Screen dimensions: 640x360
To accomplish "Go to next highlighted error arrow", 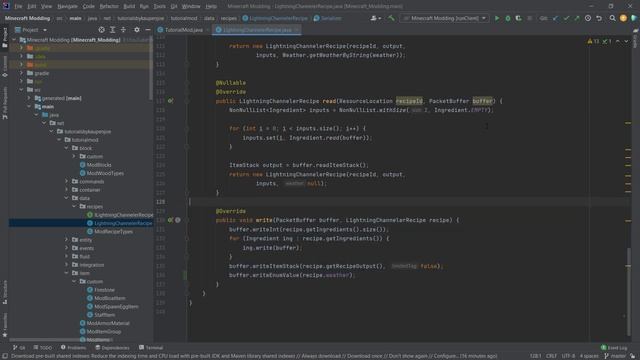I will point(626,41).
